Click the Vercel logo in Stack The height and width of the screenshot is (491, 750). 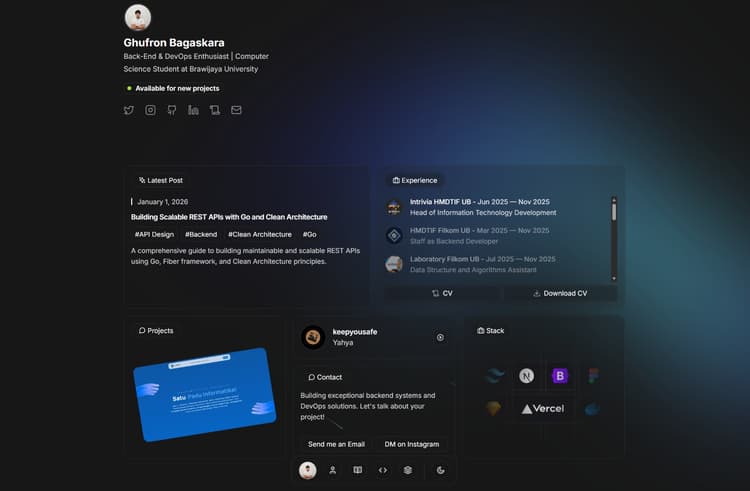pos(543,409)
